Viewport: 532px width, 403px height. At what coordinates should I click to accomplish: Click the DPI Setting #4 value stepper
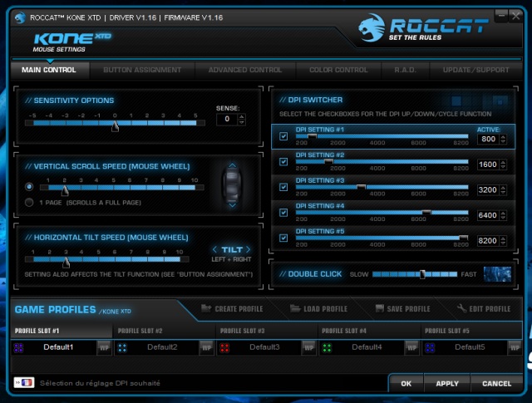(x=503, y=215)
